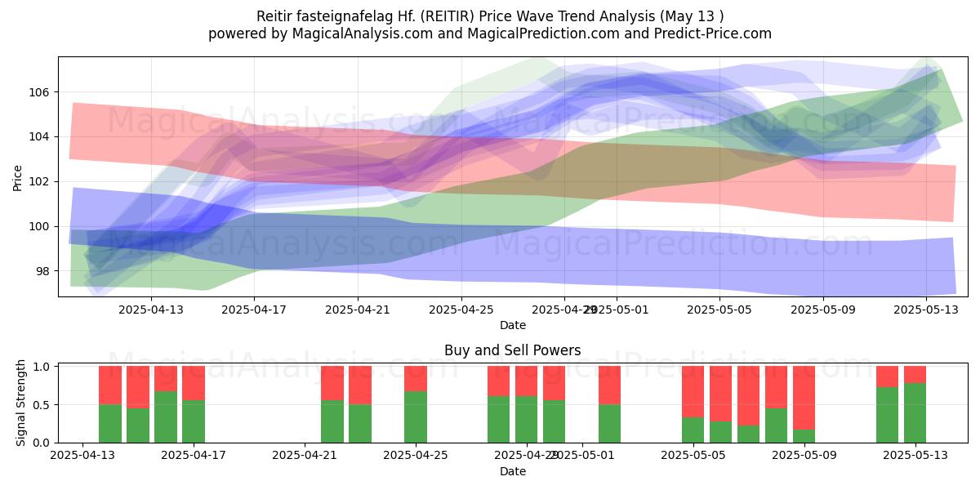This screenshot has width=980, height=490.
Task: Click 2025-04-21 tick under Buy and Sell chart
Action: [x=305, y=456]
